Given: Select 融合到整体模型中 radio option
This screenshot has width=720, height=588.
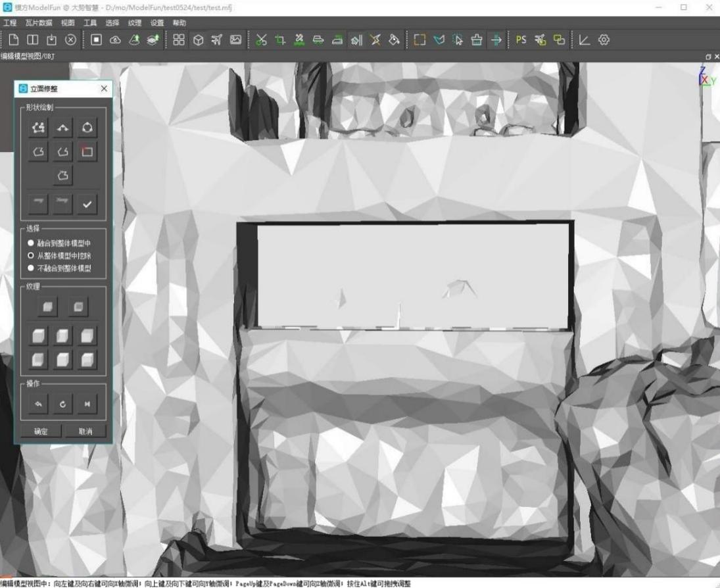Looking at the screenshot, I should (x=59, y=243).
